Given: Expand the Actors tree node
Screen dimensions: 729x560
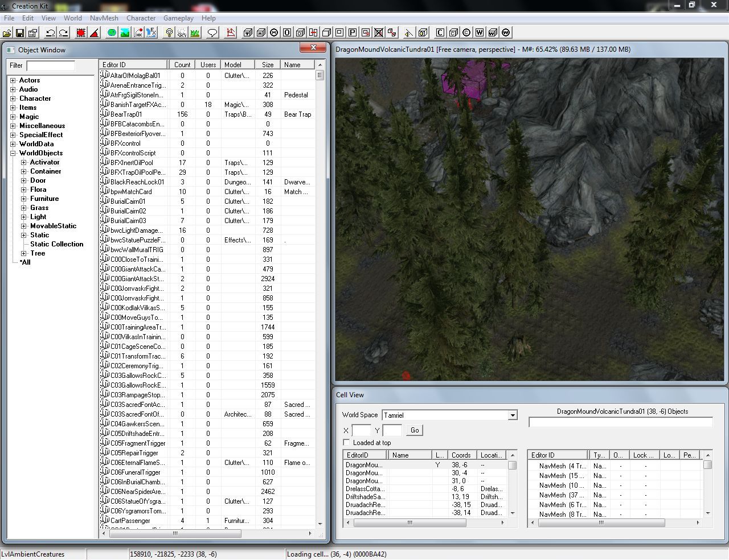Looking at the screenshot, I should point(13,81).
